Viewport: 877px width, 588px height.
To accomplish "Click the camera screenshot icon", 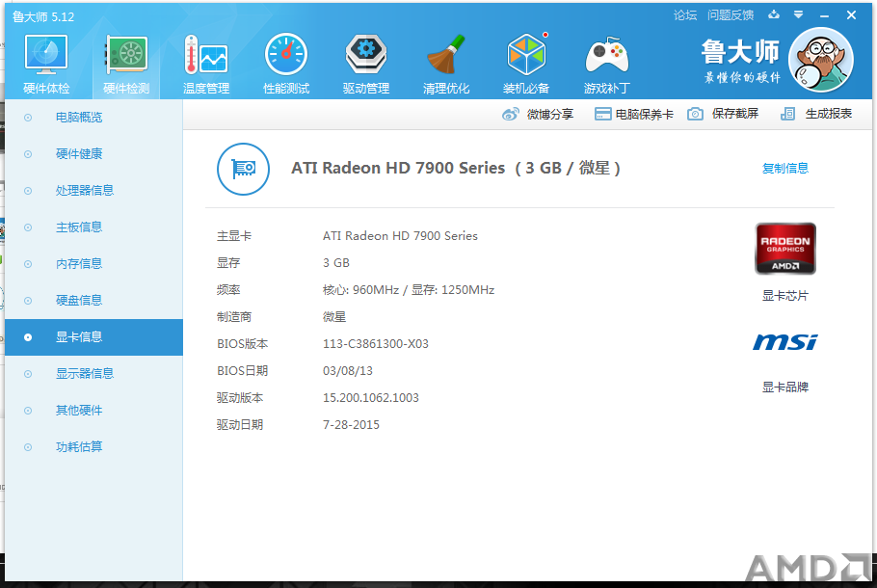I will click(695, 114).
